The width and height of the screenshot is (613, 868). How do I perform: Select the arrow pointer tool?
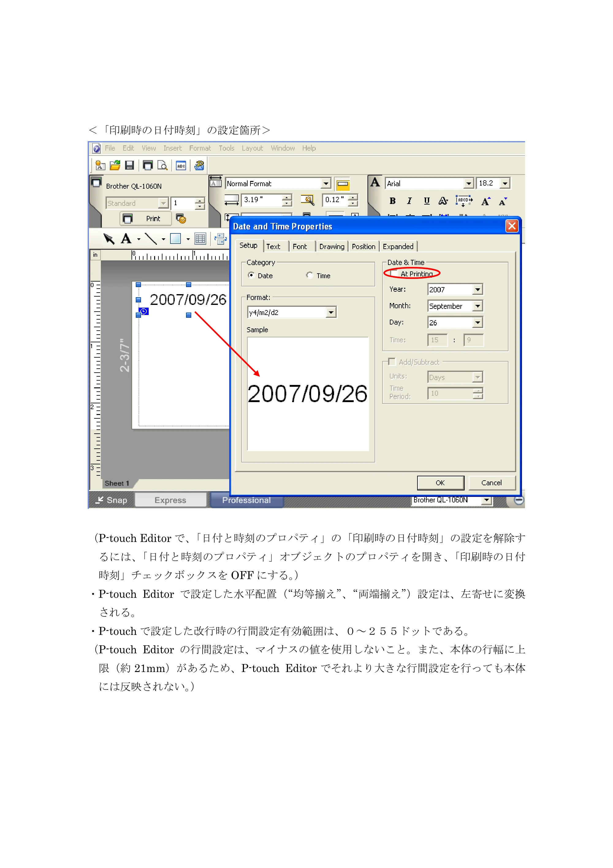(x=109, y=239)
